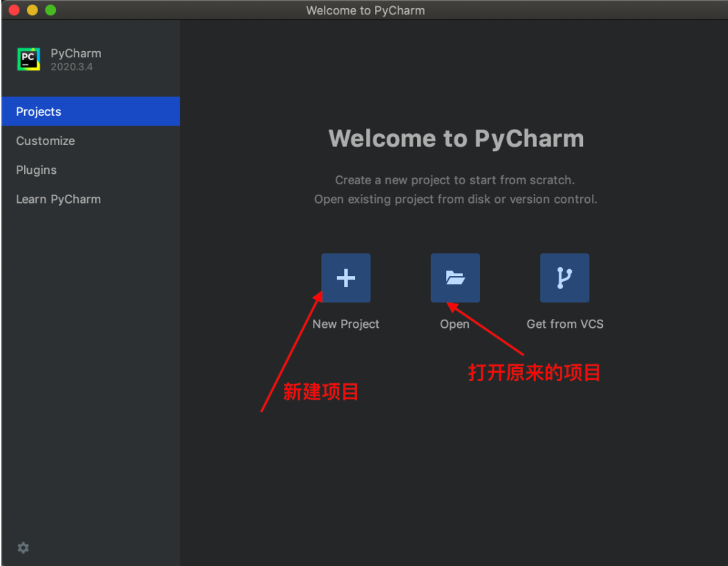
Task: Click 'Open existing project from disk or version control.'
Action: (x=455, y=199)
